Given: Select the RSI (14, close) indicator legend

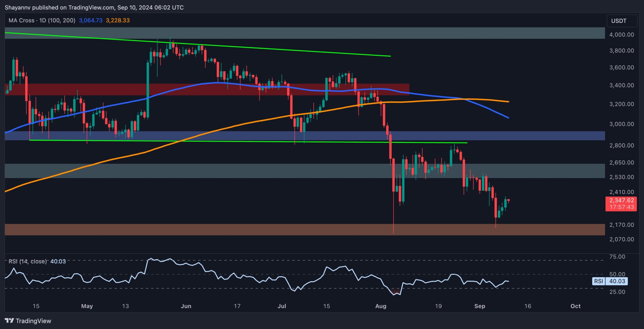Looking at the screenshot, I should [28, 261].
